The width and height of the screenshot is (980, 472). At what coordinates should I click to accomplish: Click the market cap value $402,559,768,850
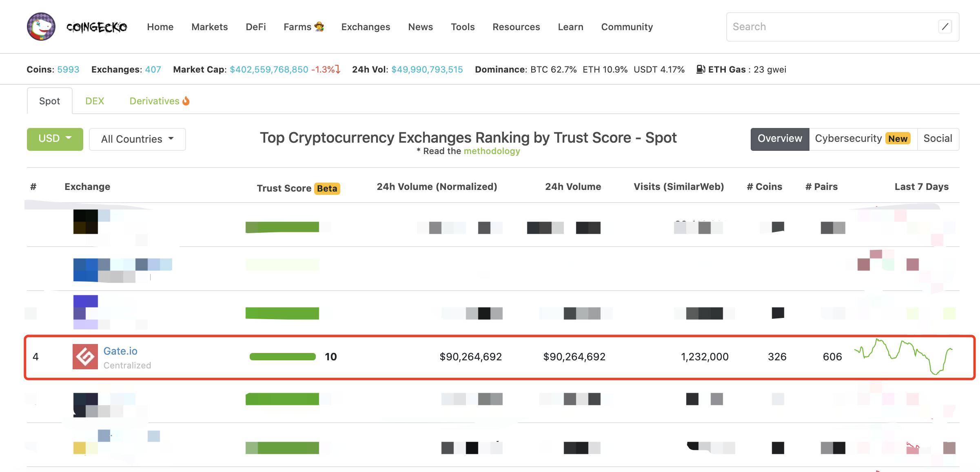(269, 69)
